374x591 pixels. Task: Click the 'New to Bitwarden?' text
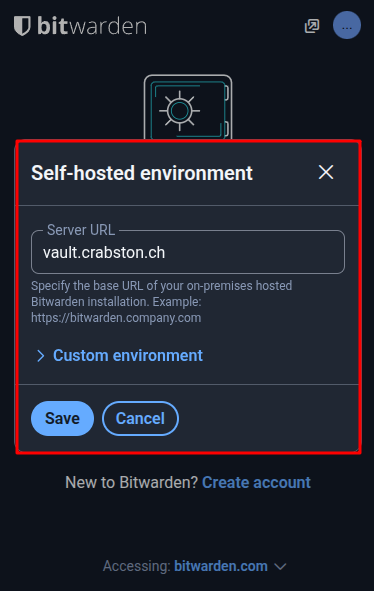132,482
